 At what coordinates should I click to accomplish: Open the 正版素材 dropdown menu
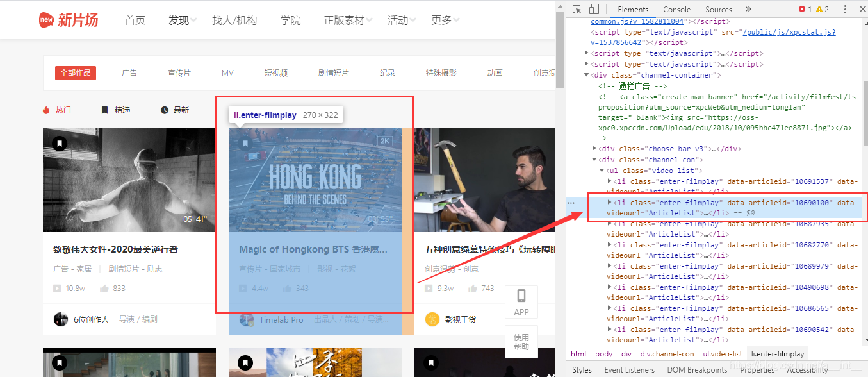point(348,21)
